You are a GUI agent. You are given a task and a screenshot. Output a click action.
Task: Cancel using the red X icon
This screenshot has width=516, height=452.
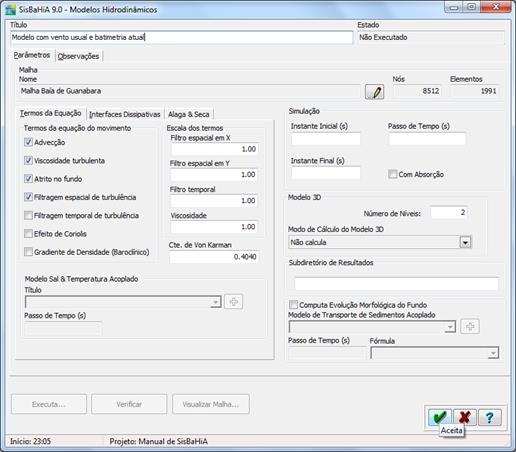coord(465,417)
